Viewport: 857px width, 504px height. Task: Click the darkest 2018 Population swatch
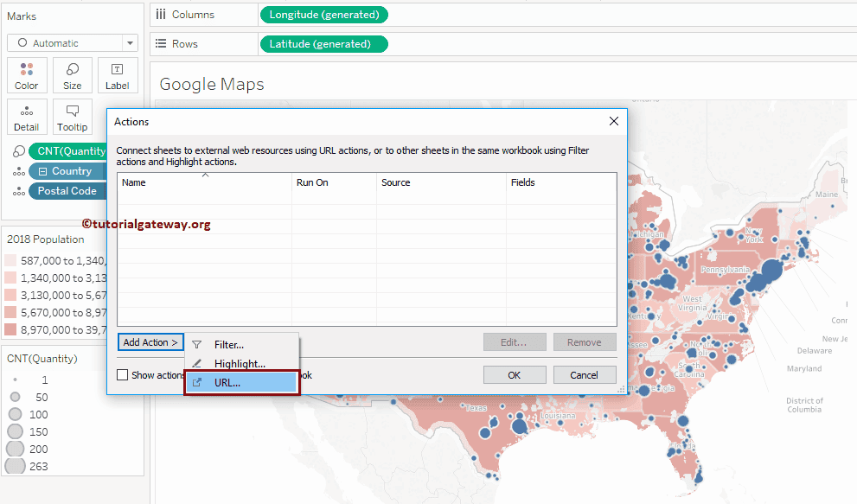click(10, 329)
